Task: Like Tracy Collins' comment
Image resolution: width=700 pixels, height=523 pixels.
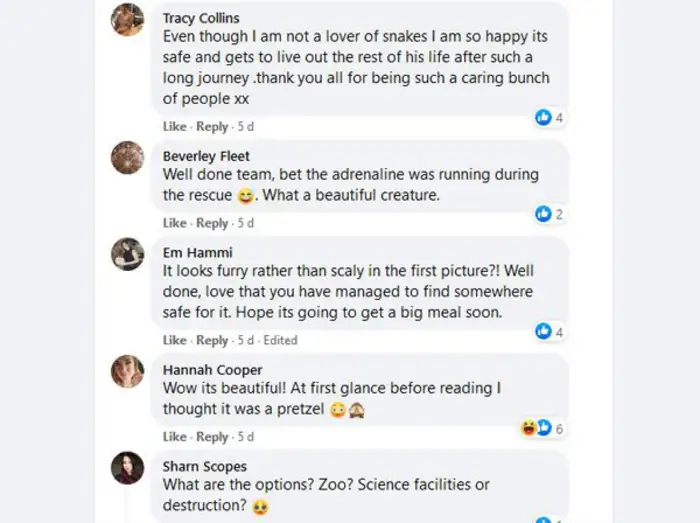Action: (174, 127)
